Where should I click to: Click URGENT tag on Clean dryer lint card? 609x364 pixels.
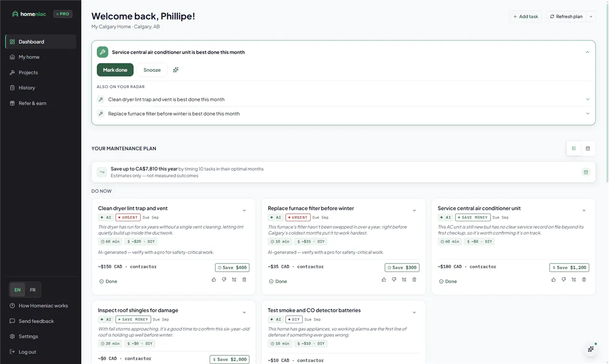(x=128, y=217)
